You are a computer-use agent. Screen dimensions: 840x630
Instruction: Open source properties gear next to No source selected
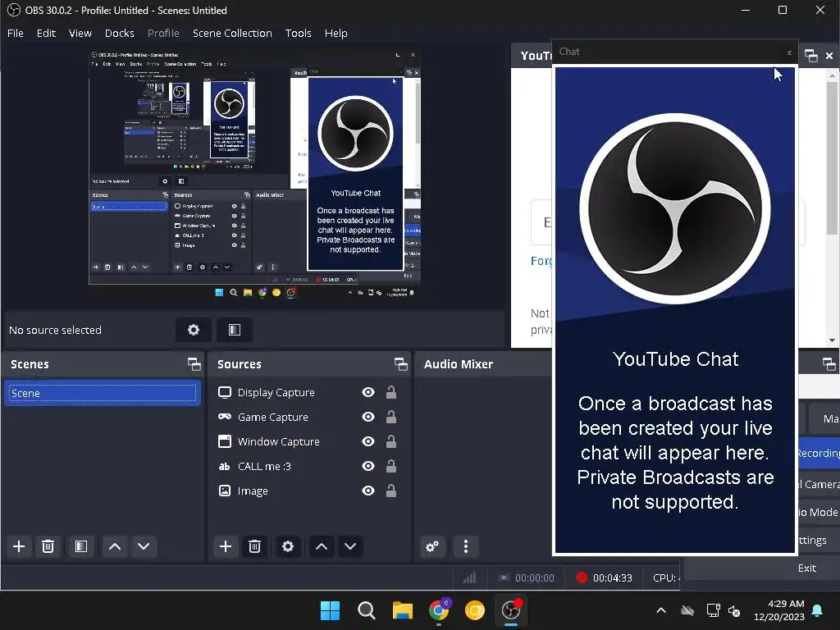click(194, 330)
